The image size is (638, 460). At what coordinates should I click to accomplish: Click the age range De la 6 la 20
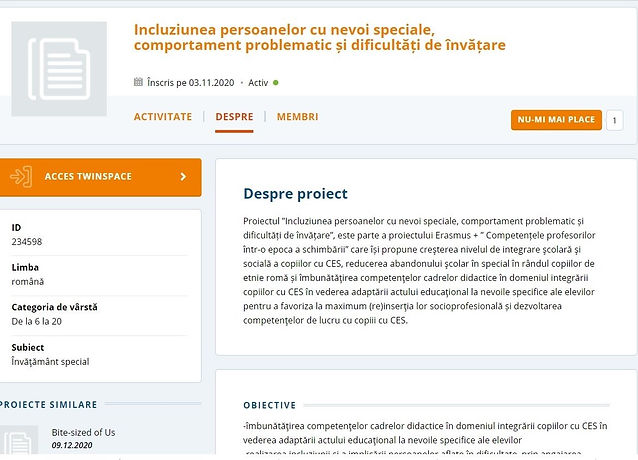click(37, 321)
